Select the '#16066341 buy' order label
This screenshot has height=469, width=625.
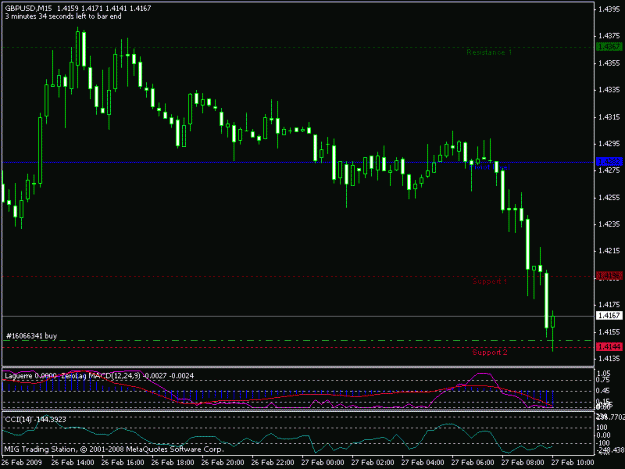tap(31, 336)
